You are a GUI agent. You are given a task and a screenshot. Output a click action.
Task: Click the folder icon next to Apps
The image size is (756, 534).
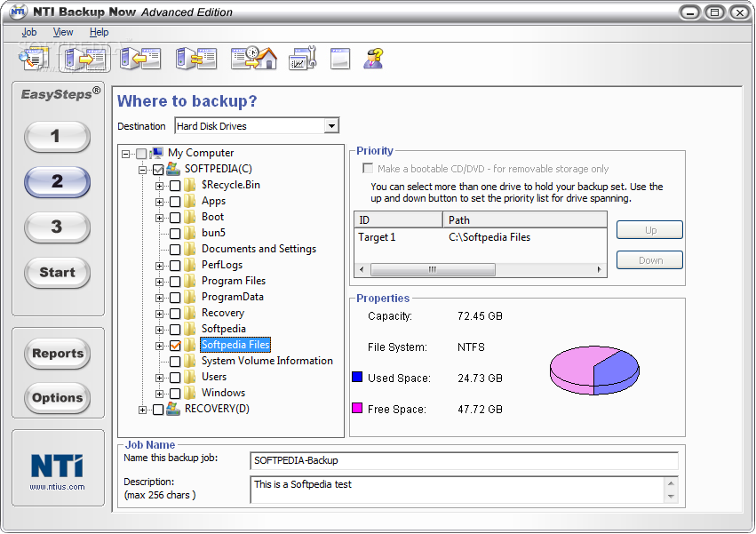pos(190,201)
